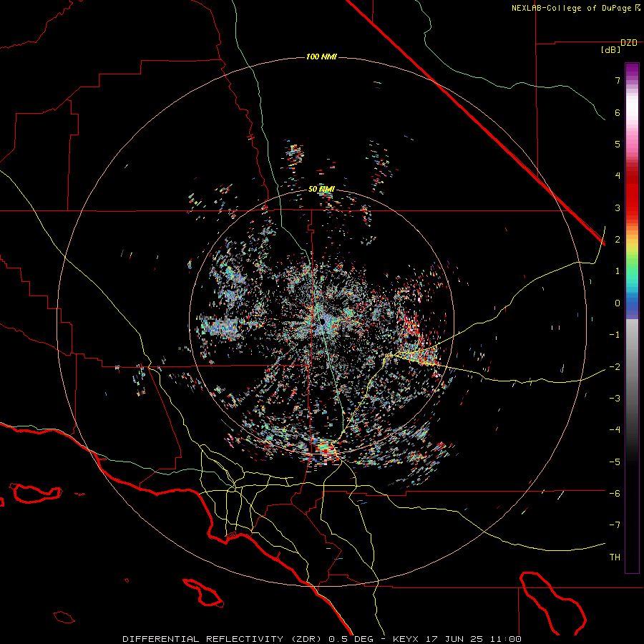Click the 4 value on the color scale
The image size is (644, 644).
click(618, 176)
